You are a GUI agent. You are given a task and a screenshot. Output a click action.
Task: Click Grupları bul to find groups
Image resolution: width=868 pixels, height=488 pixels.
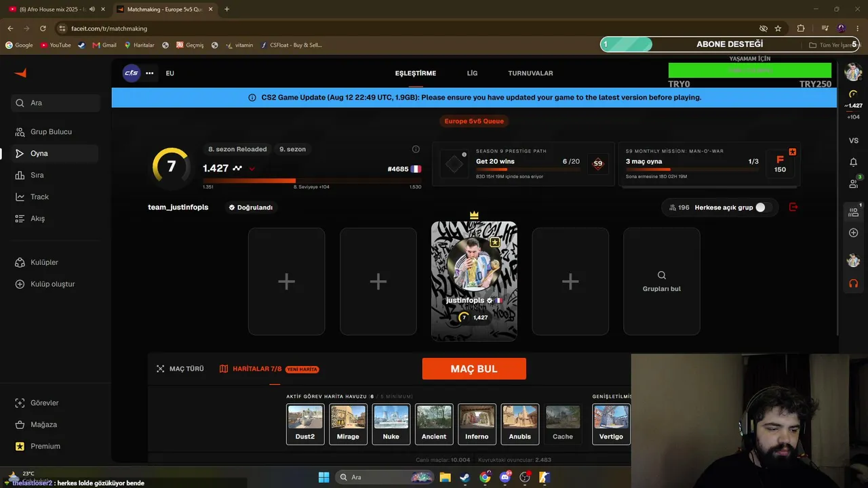tap(662, 281)
